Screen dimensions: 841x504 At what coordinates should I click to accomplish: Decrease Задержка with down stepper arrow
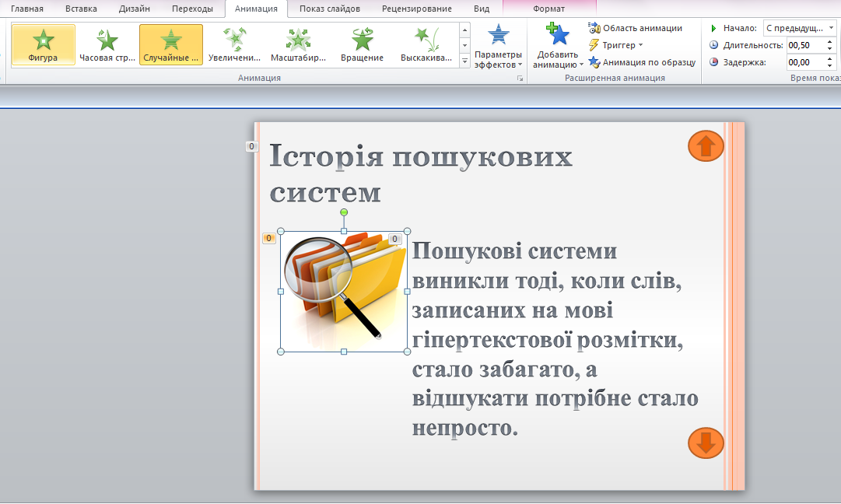click(830, 66)
